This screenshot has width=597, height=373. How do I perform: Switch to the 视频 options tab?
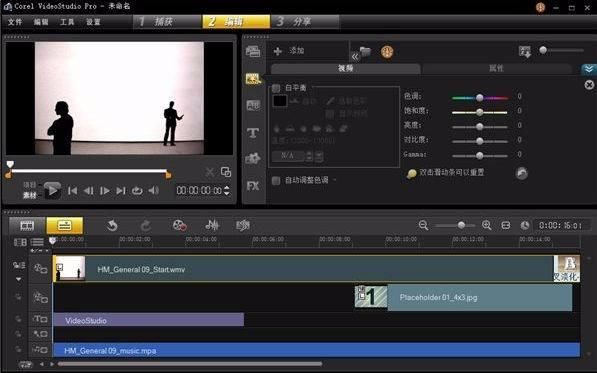(345, 68)
